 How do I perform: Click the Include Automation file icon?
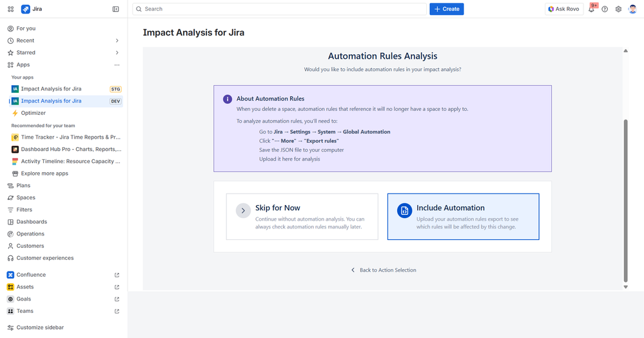[405, 210]
